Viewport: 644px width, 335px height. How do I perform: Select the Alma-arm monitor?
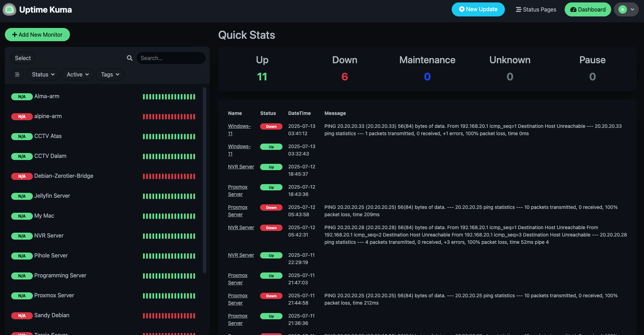pyautogui.click(x=103, y=96)
